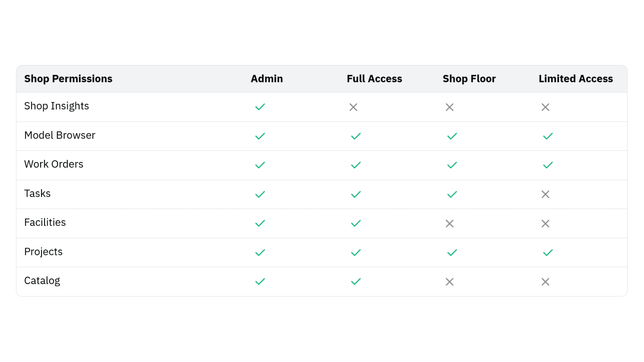Click the Shop Floor cross for Facilities
The image size is (644, 362).
(449, 224)
